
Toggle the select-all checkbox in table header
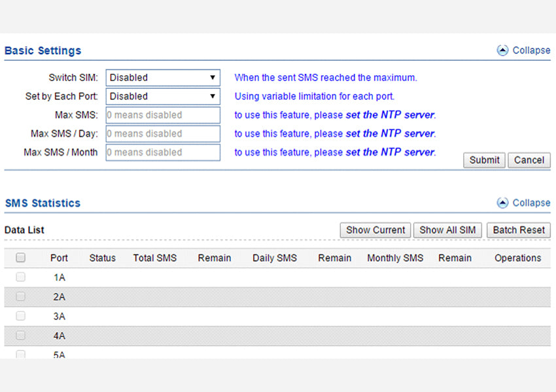coord(20,257)
